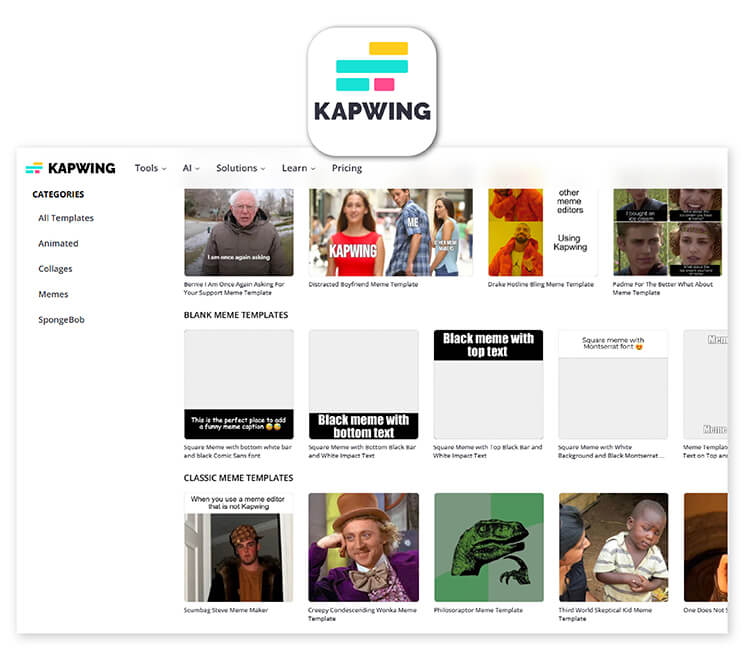Open the Philosoraptor meme thumbnail
The height and width of the screenshot is (650, 744).
pos(489,547)
